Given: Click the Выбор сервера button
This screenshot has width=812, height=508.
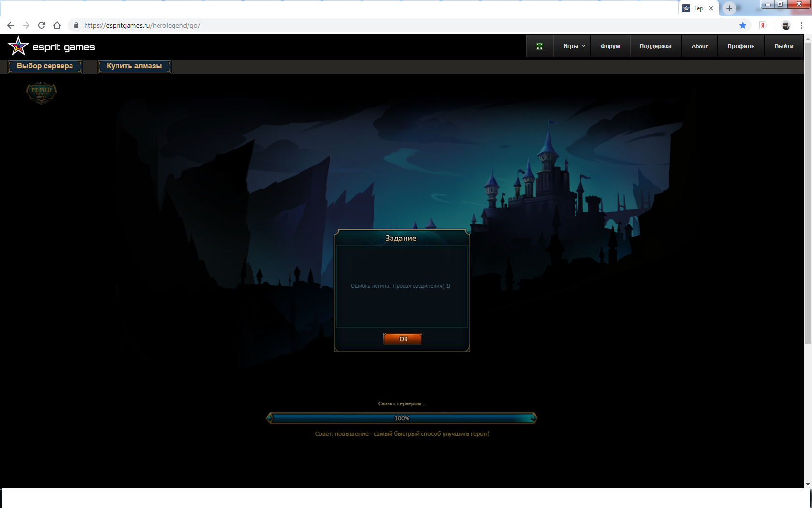Looking at the screenshot, I should click(45, 66).
